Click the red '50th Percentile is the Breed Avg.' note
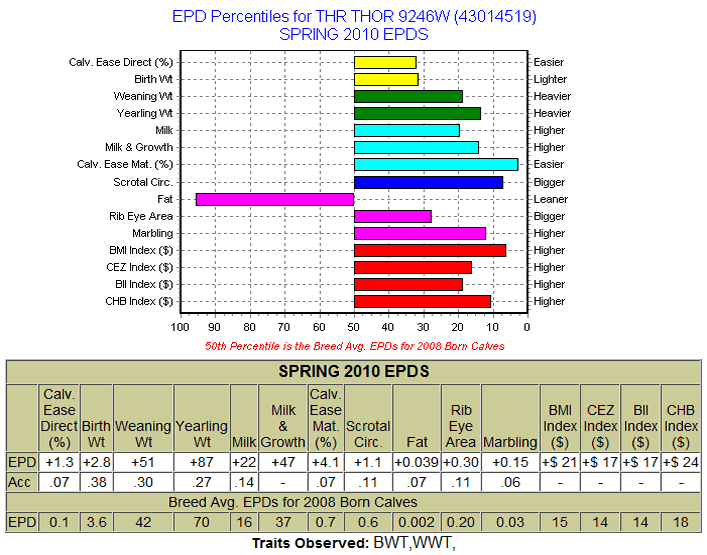 click(354, 346)
